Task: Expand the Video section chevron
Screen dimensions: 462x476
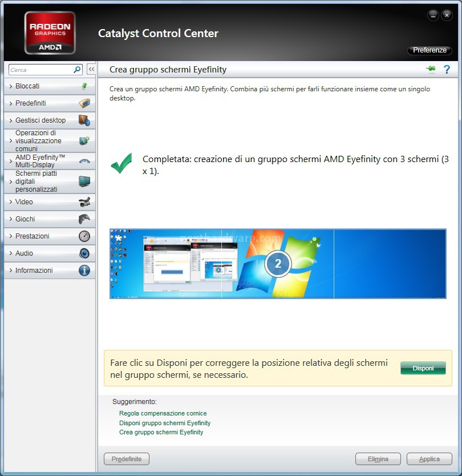Action: point(11,202)
